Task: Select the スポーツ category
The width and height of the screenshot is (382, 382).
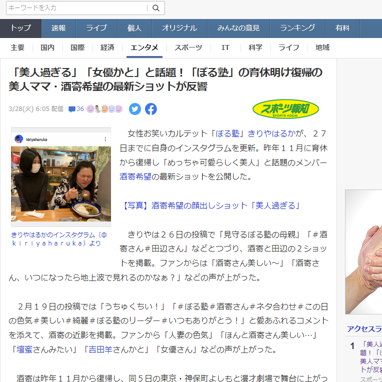Action: 188,48
